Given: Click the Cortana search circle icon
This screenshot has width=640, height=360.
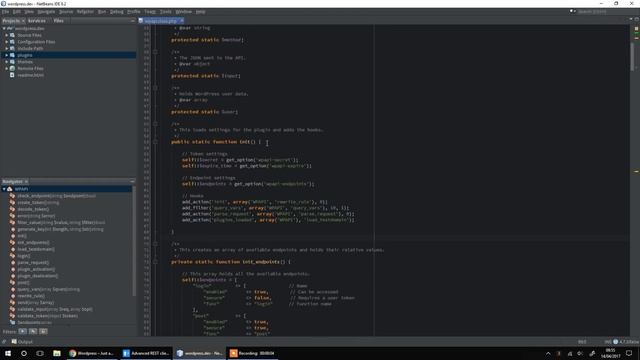Looking at the screenshot, I should (24, 353).
